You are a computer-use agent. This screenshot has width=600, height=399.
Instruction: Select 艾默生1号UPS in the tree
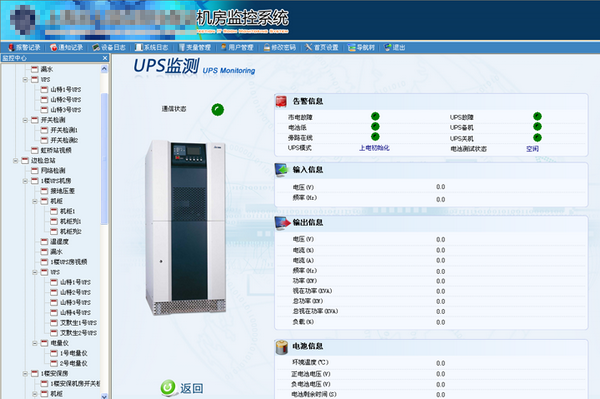tap(78, 323)
